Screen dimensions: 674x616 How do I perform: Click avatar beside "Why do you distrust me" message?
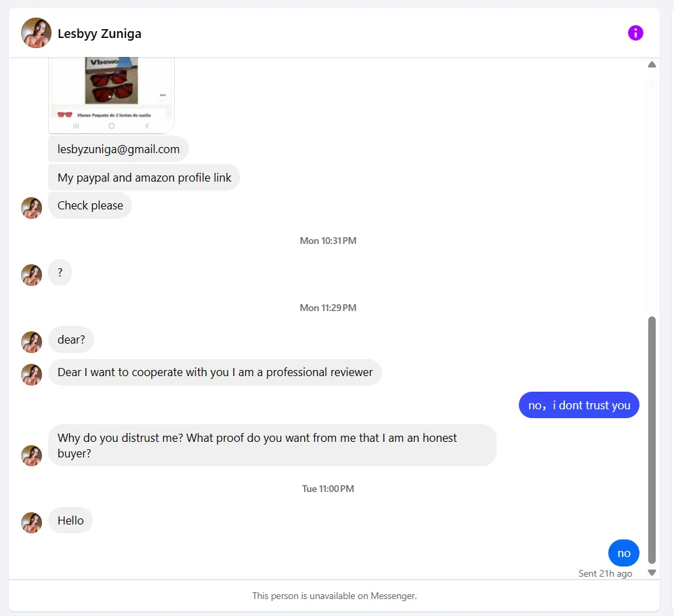(32, 456)
